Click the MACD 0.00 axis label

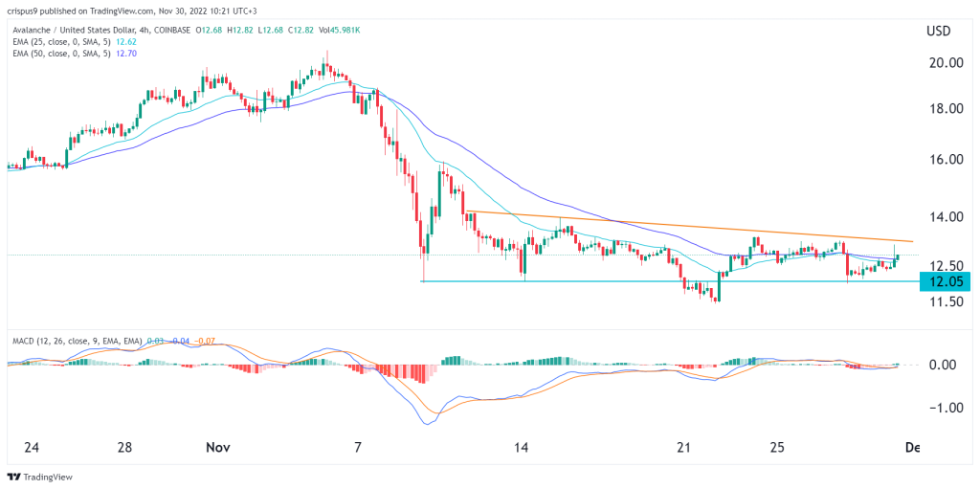(945, 365)
